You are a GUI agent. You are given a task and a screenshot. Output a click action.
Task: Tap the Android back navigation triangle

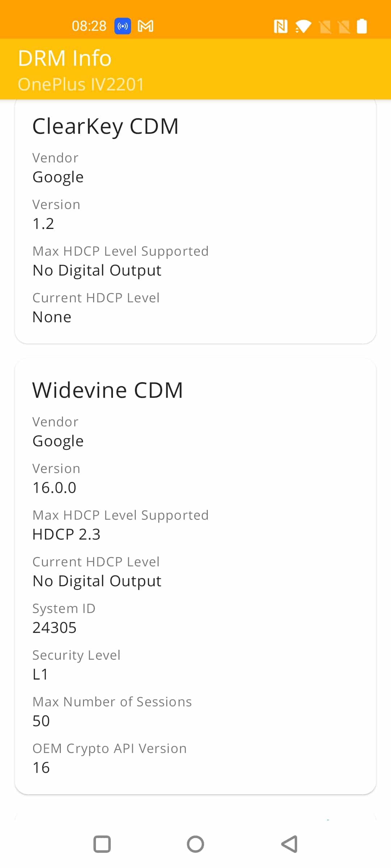coord(289,844)
